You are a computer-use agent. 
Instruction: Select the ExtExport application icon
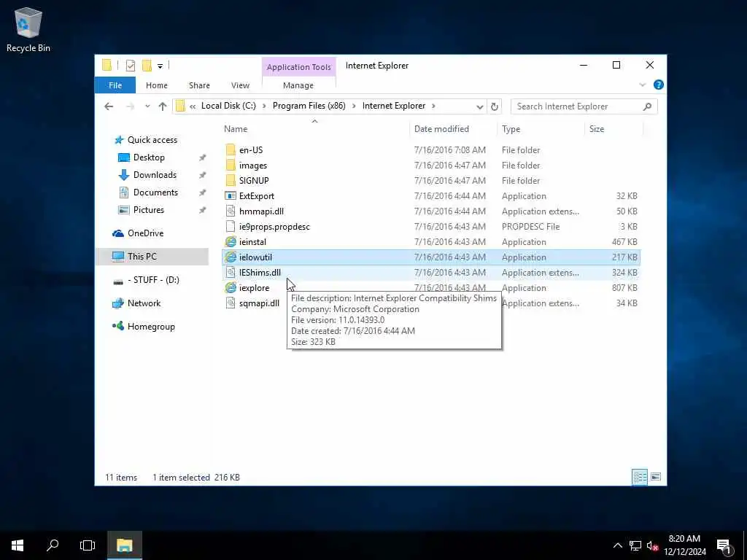tap(231, 195)
